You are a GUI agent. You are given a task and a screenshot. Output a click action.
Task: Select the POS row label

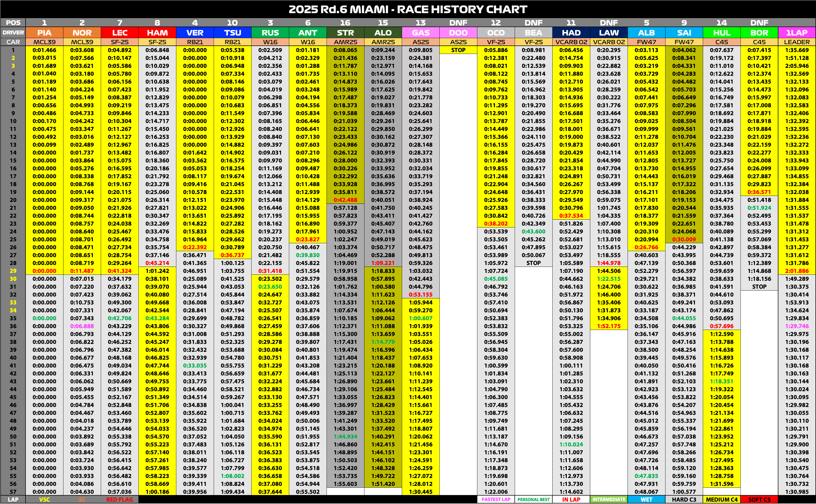(x=13, y=23)
